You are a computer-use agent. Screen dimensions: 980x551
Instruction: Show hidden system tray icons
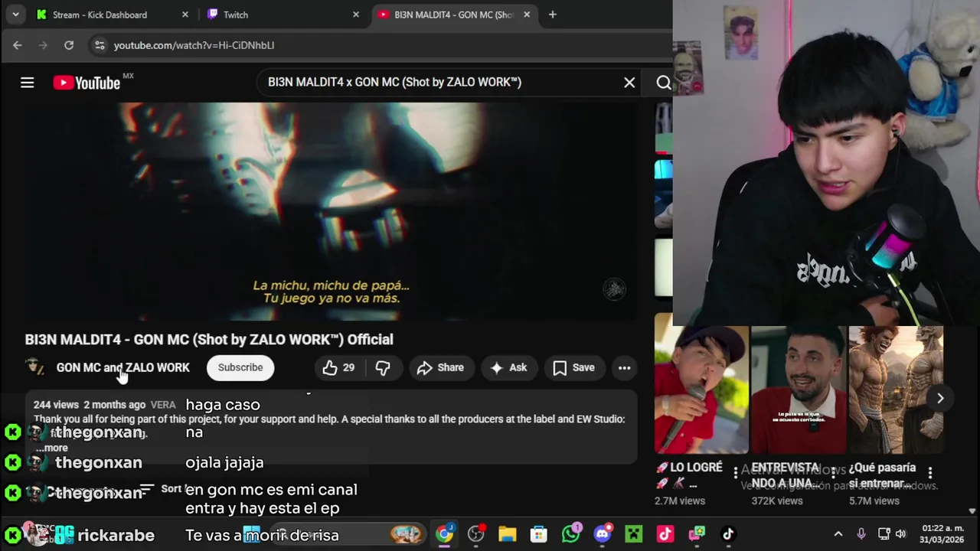[838, 534]
